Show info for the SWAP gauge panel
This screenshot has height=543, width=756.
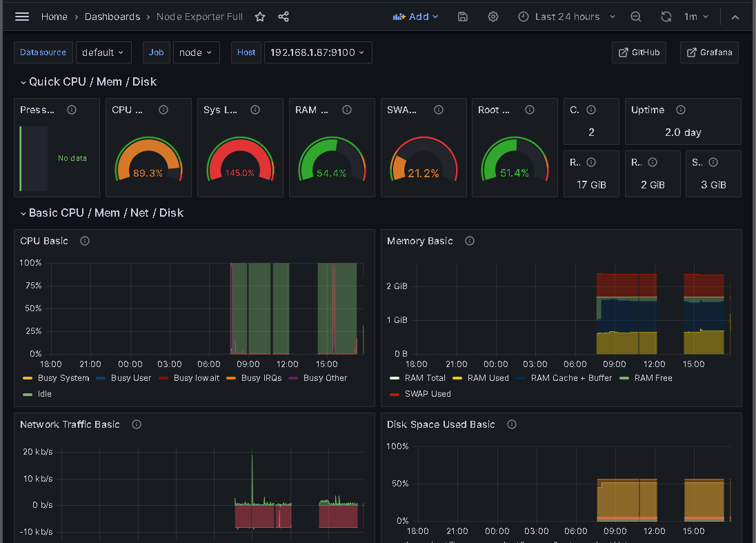pos(439,110)
